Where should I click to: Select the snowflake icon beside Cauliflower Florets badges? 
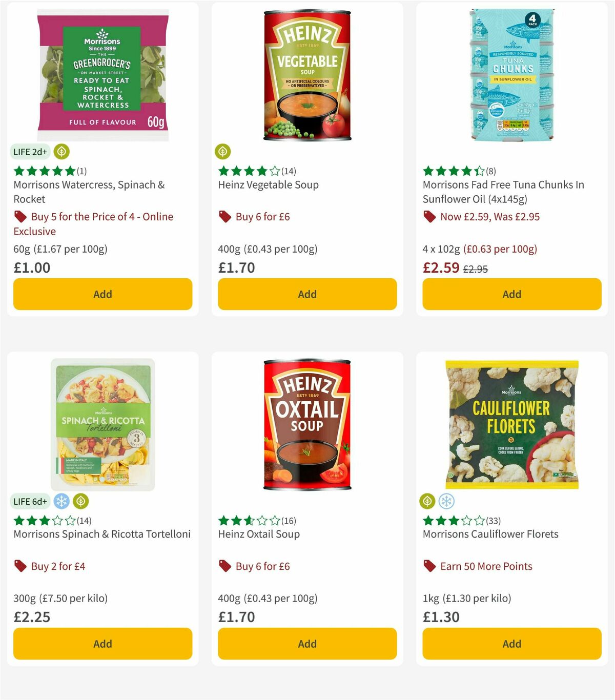click(447, 501)
